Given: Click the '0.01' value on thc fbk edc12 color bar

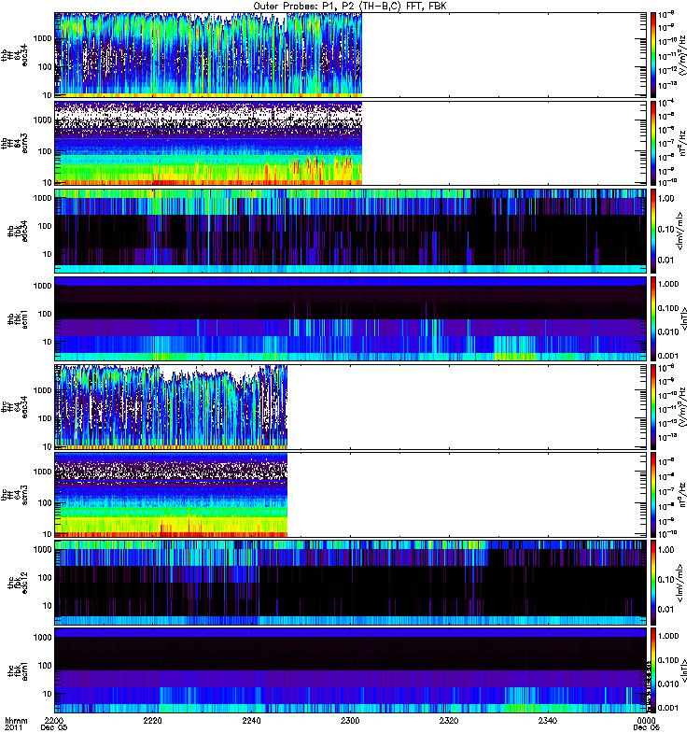Looking at the screenshot, I should 666,609.
